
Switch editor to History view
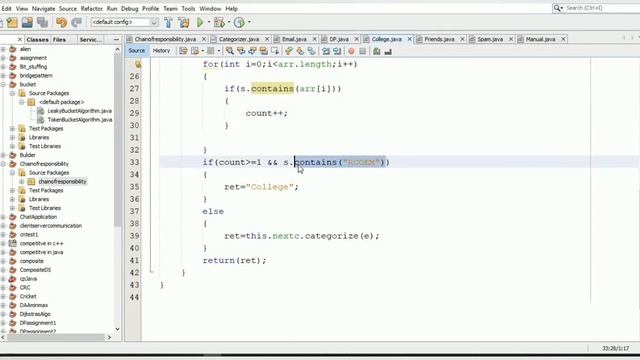[161, 51]
